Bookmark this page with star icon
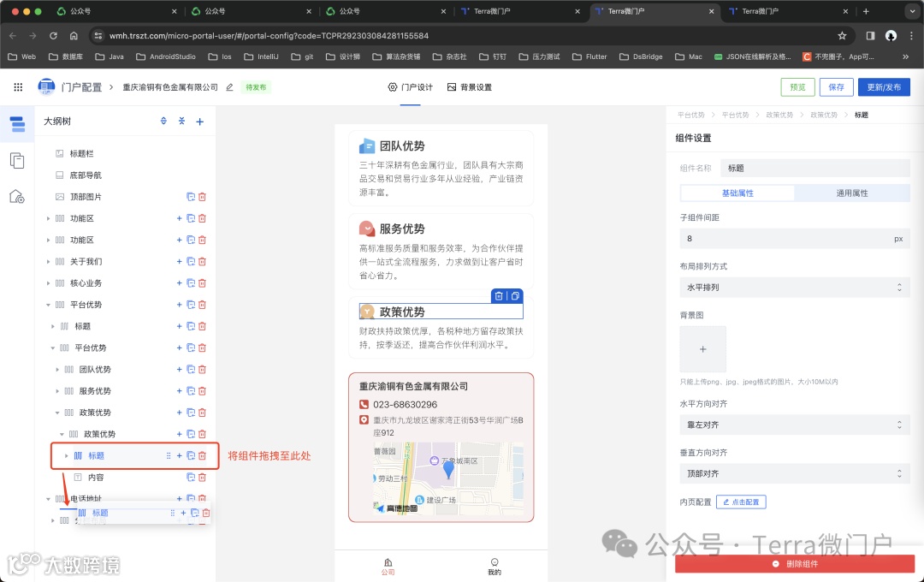Screen dimensions: 924x582 point(842,36)
